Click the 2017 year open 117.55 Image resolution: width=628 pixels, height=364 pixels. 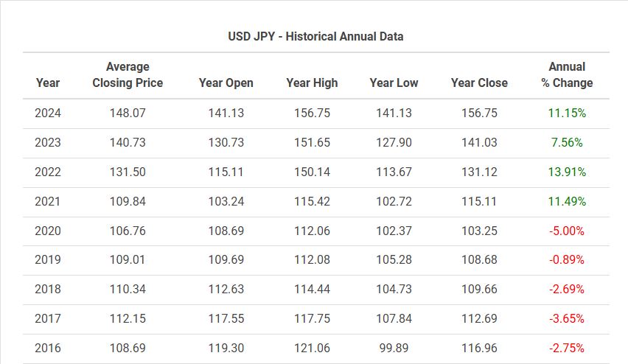pos(226,318)
